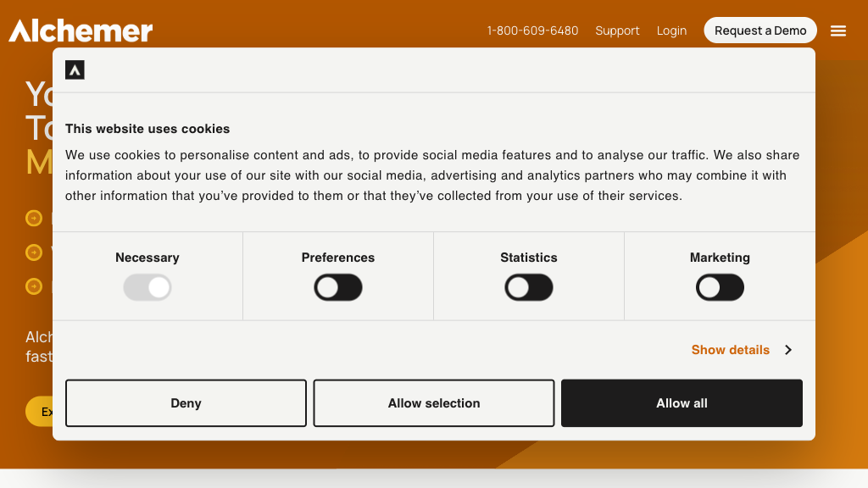The height and width of the screenshot is (488, 868).
Task: Click the Show details link text
Action: (x=730, y=350)
